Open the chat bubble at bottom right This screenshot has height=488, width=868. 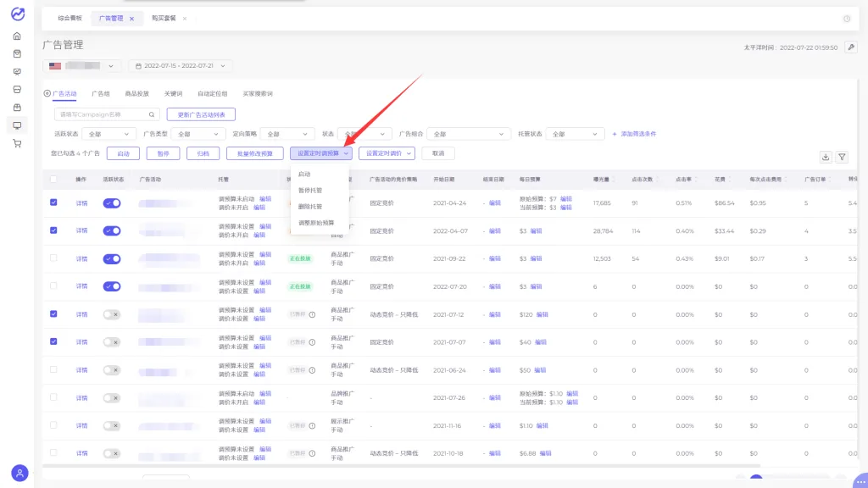point(860,481)
